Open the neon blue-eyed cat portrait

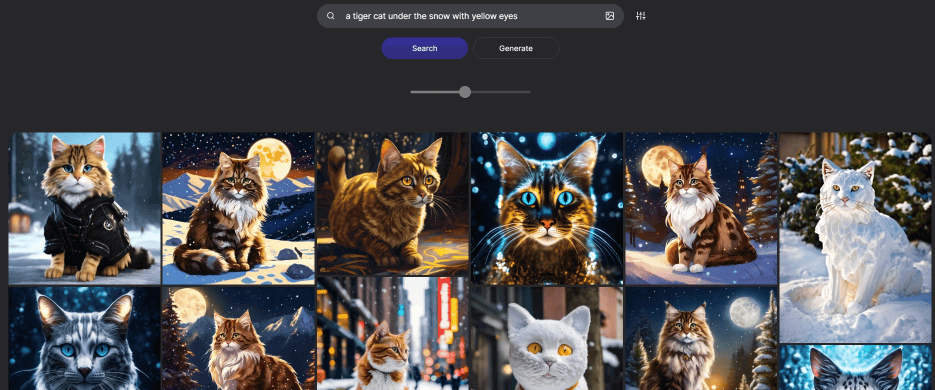click(x=547, y=208)
